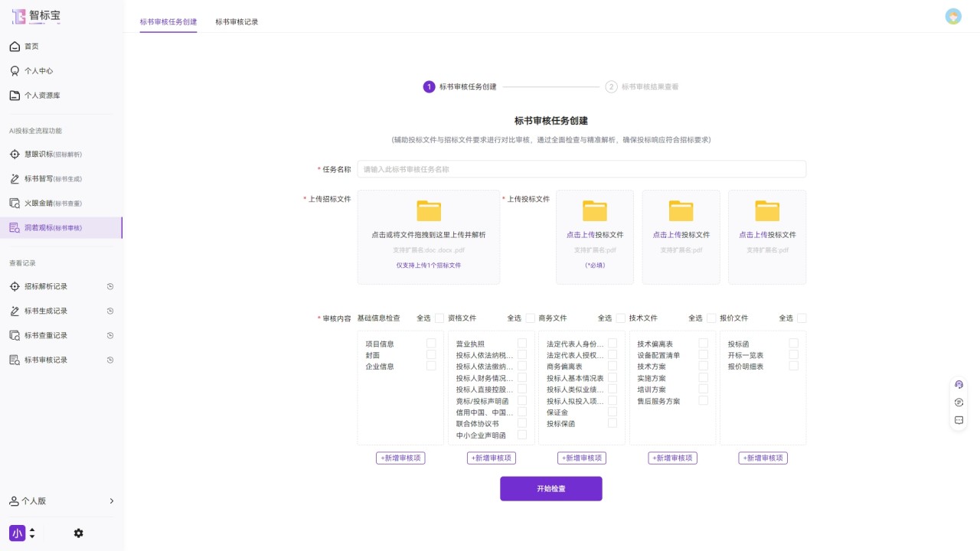Click the settings gear at bottom left
This screenshot has height=551, width=980.
coord(78,533)
